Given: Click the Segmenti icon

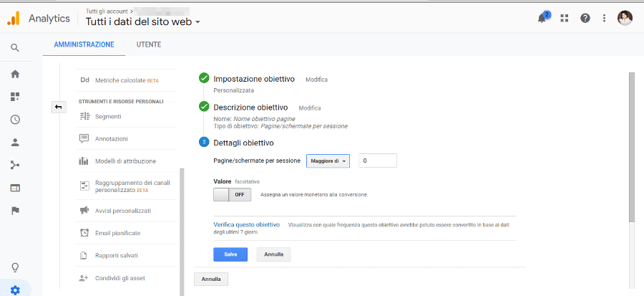Looking at the screenshot, I should pyautogui.click(x=84, y=116).
